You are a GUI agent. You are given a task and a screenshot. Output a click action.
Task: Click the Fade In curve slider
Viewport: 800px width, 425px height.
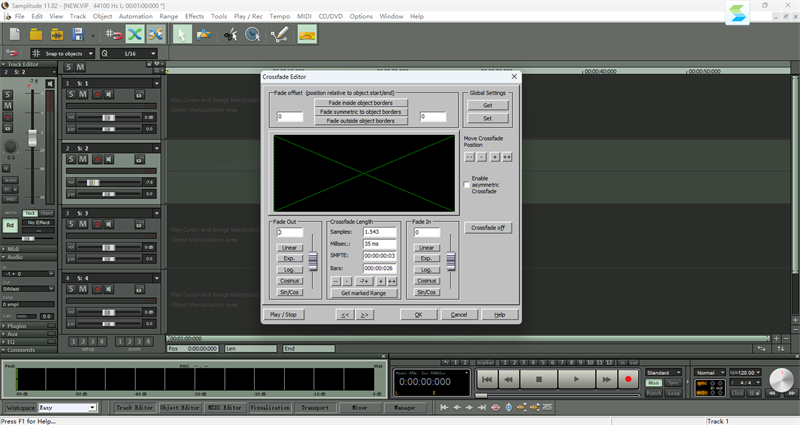point(449,262)
